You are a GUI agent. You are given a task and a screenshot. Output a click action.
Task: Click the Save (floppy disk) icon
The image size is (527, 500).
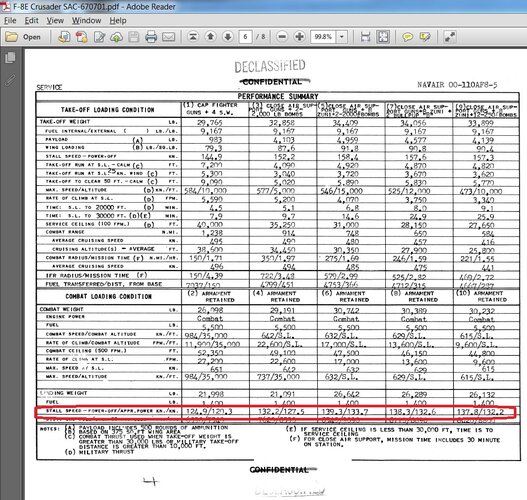coord(133,37)
